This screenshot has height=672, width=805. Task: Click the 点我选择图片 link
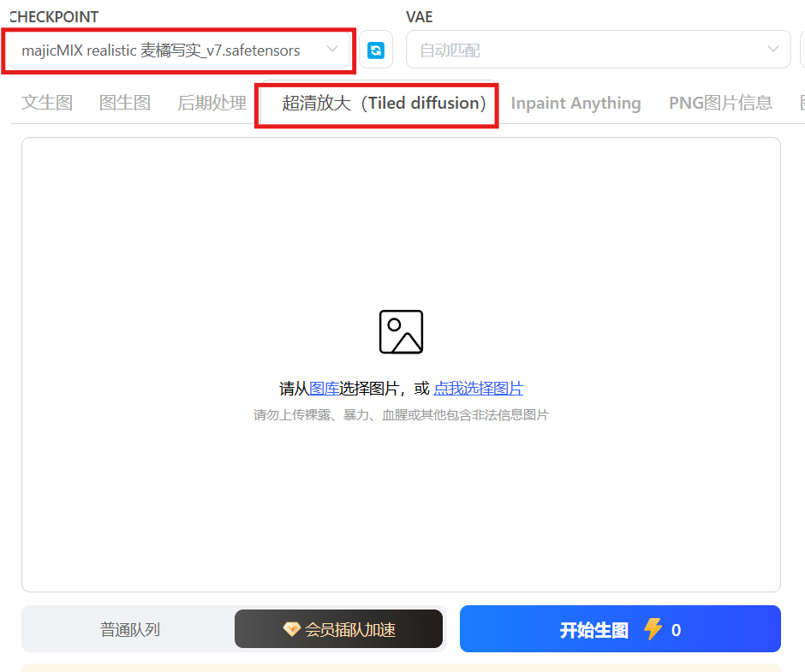pyautogui.click(x=479, y=389)
